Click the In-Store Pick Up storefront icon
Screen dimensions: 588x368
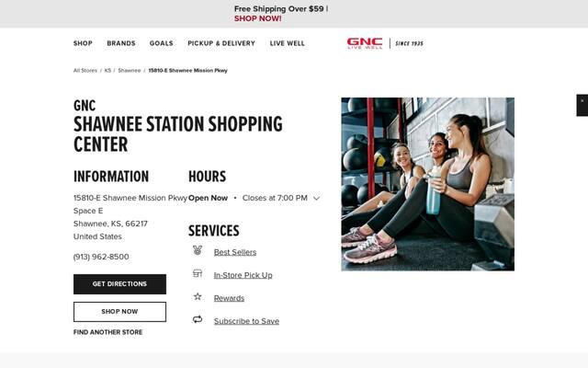[198, 273]
